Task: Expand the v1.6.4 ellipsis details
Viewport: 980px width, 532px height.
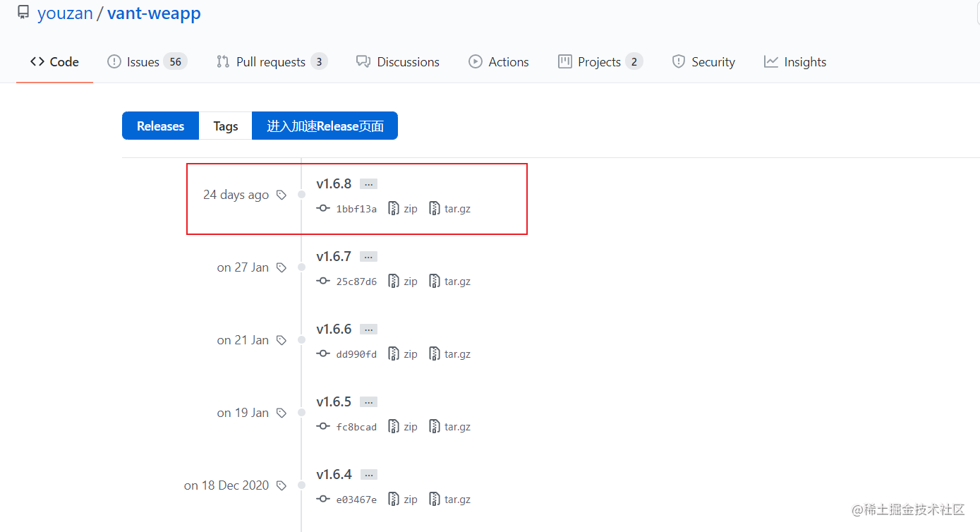Action: click(368, 474)
